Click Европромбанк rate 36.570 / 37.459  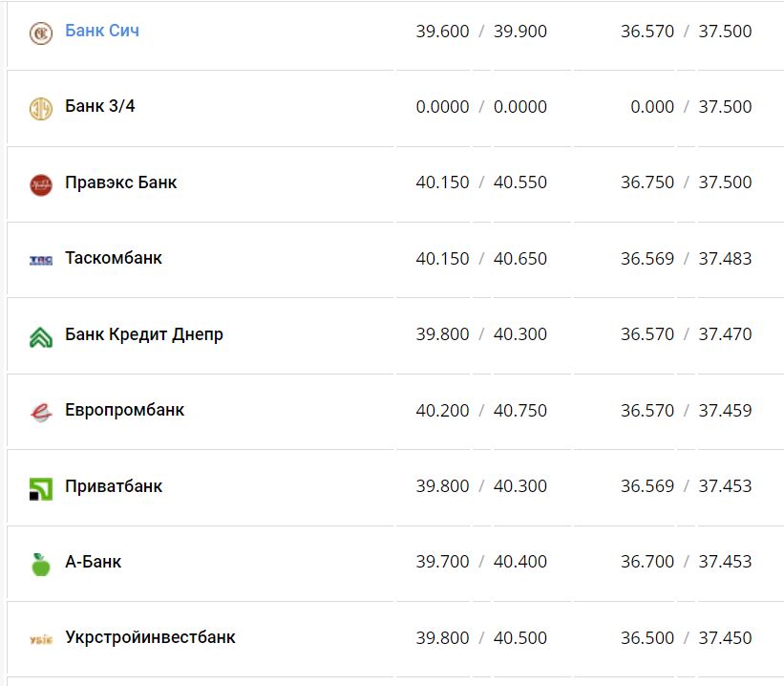pos(686,410)
